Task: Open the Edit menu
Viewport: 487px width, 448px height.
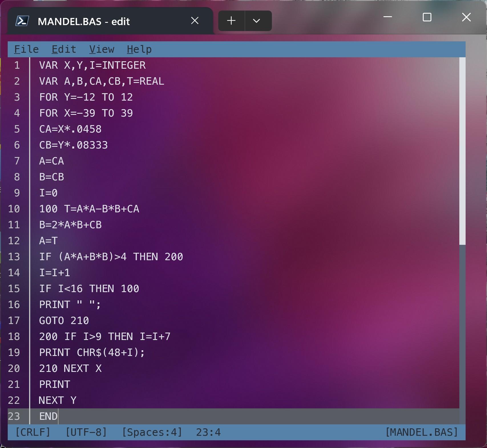Action: (x=64, y=49)
